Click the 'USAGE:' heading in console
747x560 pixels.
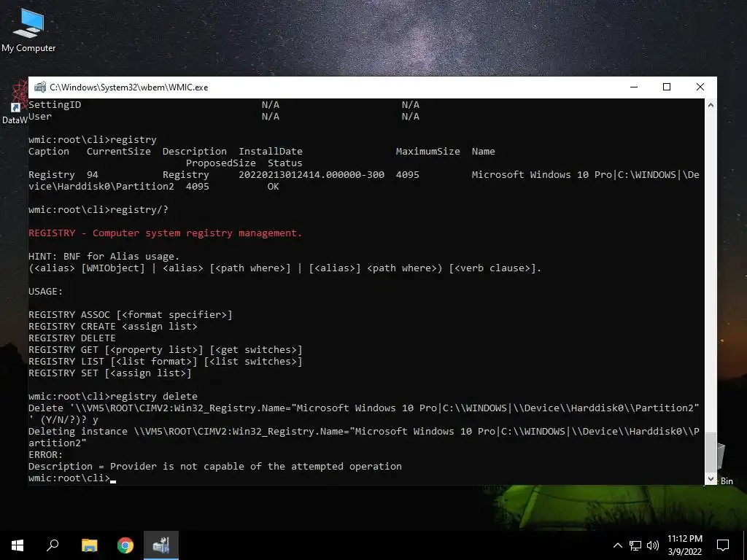(46, 292)
